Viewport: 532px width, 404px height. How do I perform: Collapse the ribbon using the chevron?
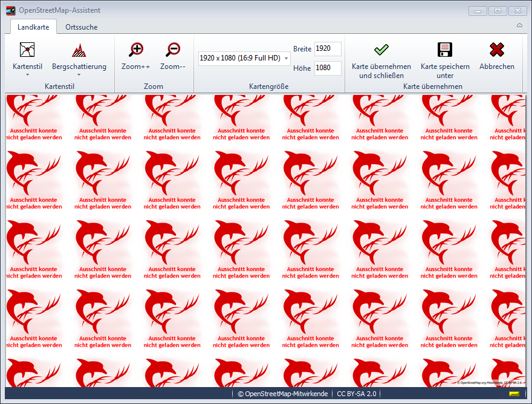point(519,25)
